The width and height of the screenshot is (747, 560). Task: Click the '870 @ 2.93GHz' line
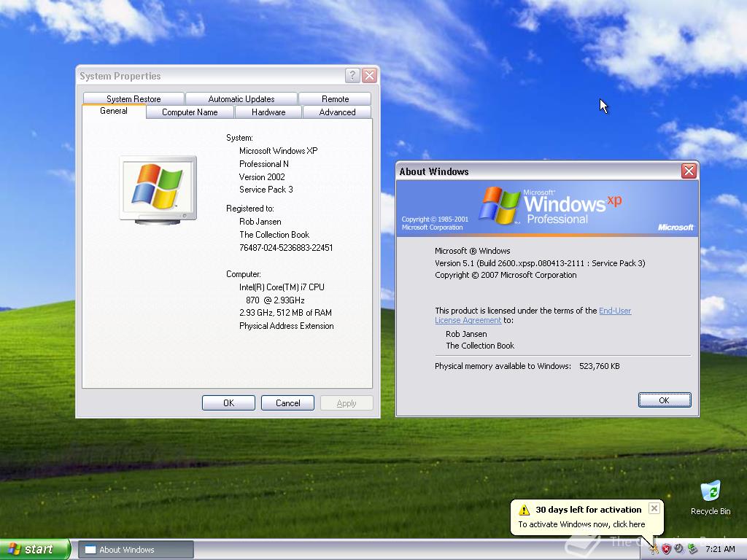click(275, 300)
